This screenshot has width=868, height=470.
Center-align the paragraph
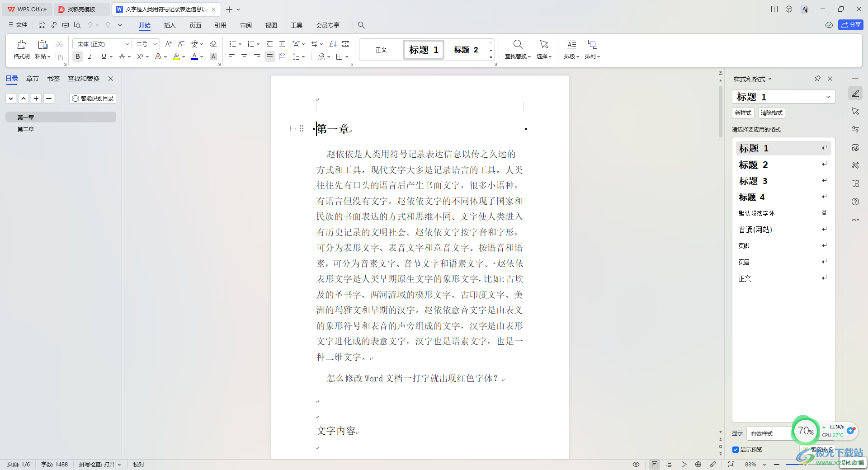point(244,56)
